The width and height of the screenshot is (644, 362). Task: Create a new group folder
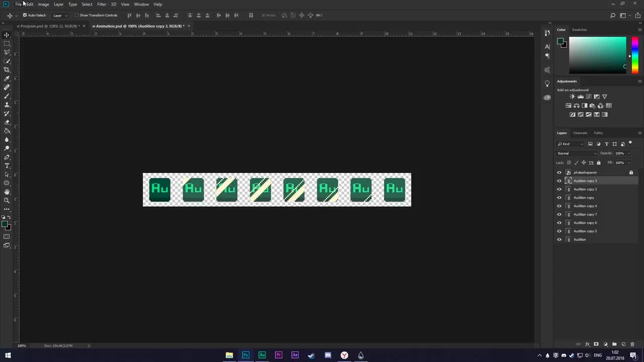(x=614, y=344)
